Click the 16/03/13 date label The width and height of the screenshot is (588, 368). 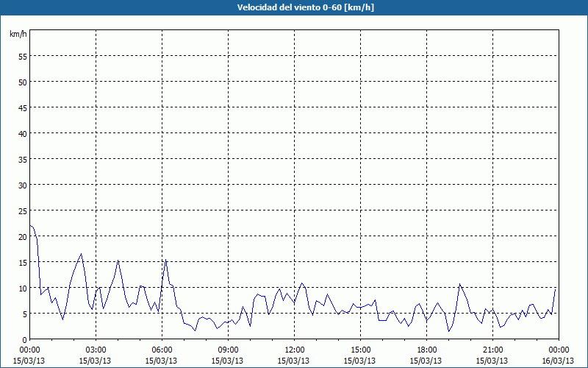point(559,361)
